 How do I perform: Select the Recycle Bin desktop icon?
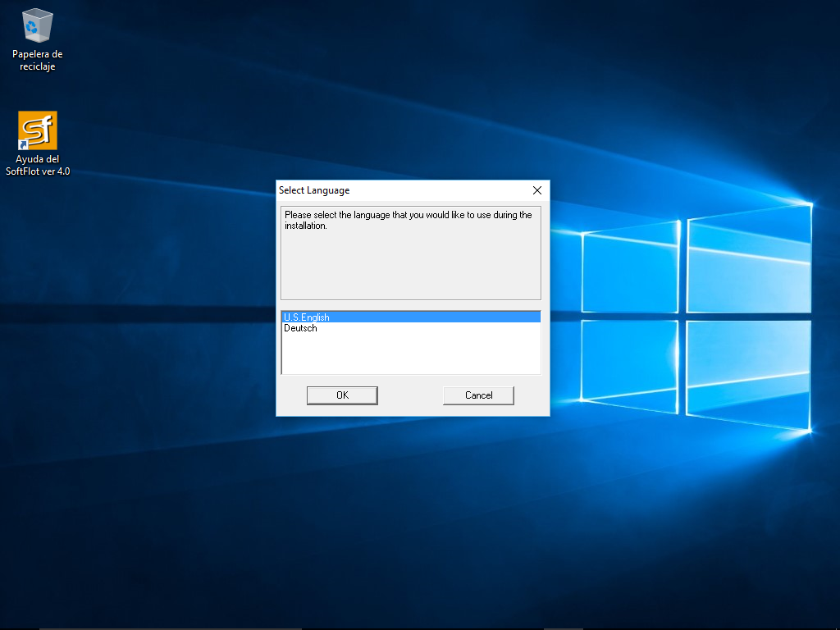[38, 26]
